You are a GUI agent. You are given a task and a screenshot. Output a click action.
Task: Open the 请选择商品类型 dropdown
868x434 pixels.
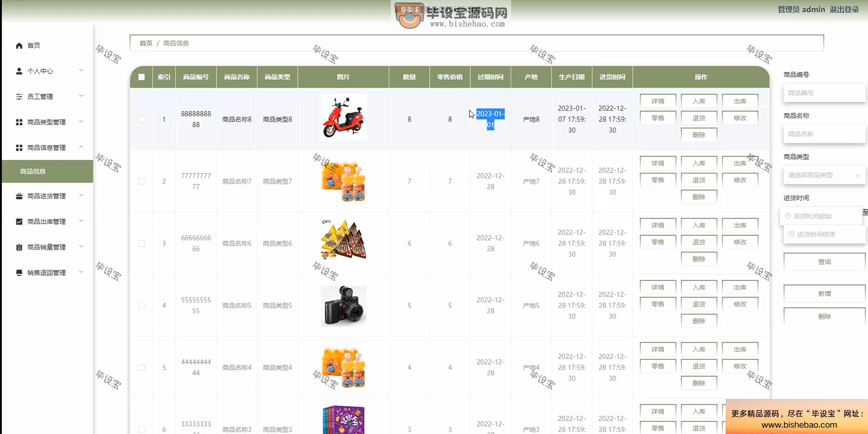pos(824,175)
